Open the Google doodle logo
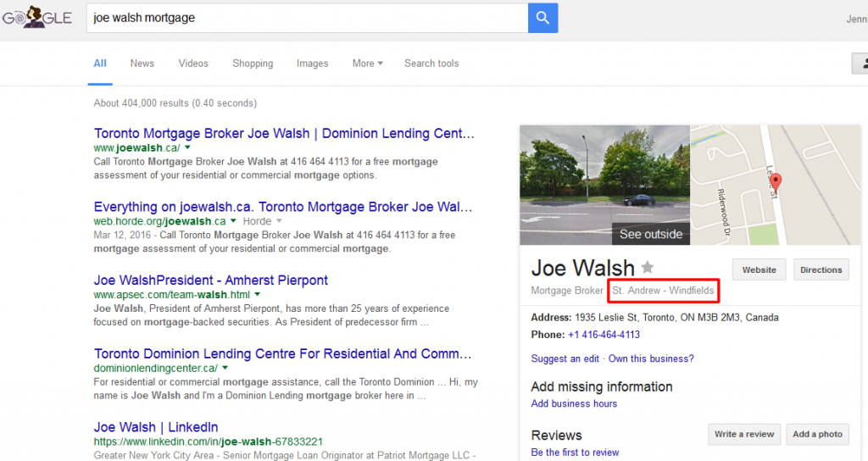Viewport: 868px width, 461px height. [37, 17]
